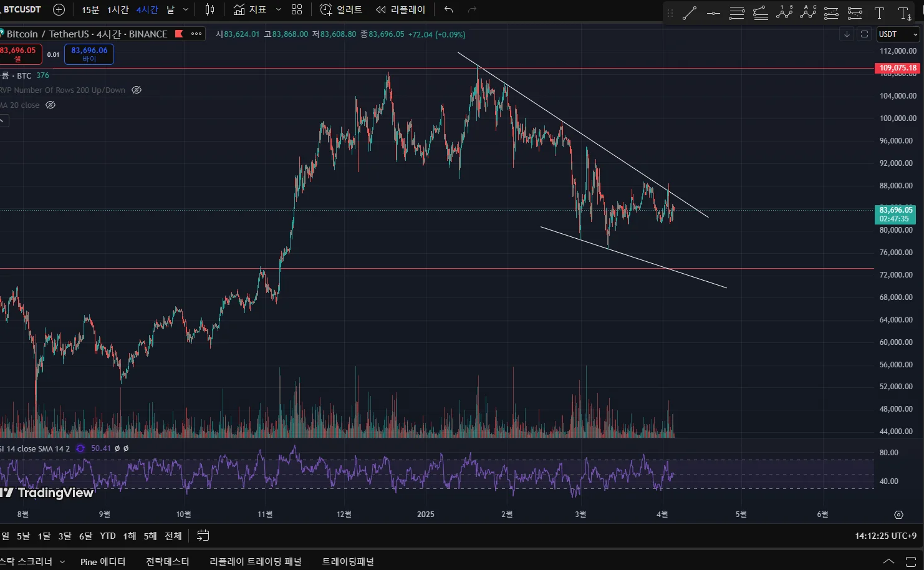Select the ABC Correction Wave tool

point(808,12)
